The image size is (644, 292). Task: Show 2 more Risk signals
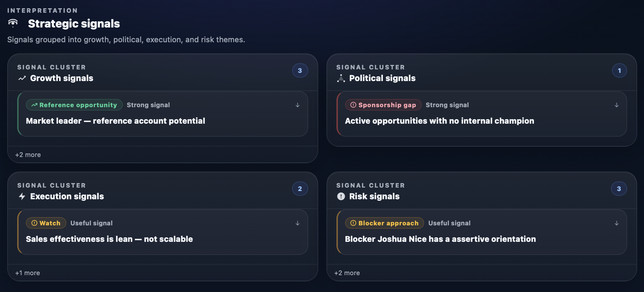[x=347, y=273]
